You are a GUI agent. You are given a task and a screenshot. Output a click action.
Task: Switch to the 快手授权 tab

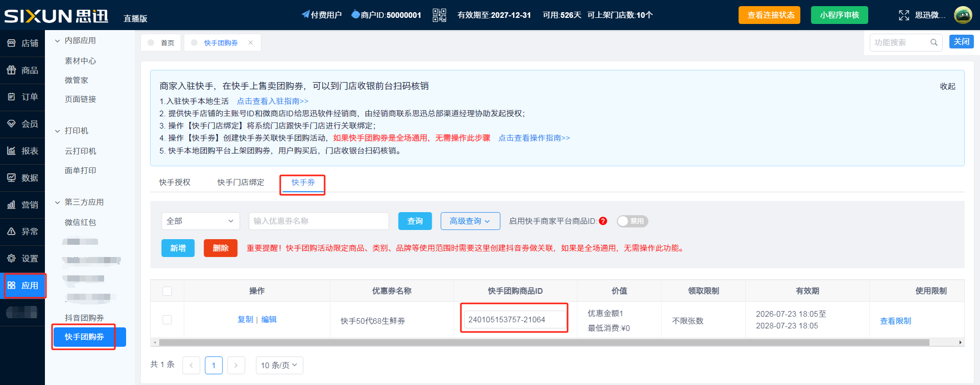175,182
